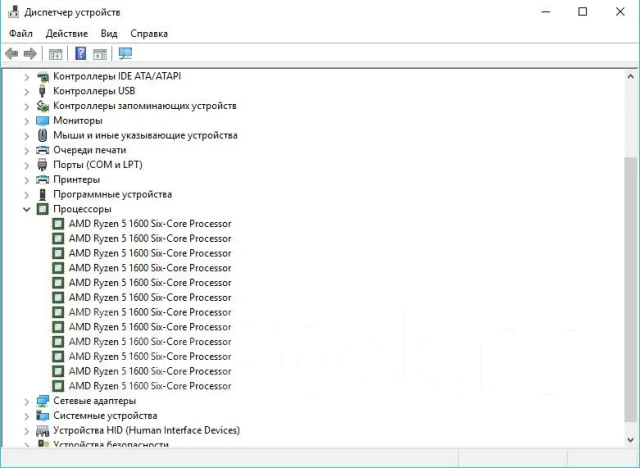This screenshot has width=640, height=468.
Task: Click the Очереди печати icon
Action: (42, 150)
